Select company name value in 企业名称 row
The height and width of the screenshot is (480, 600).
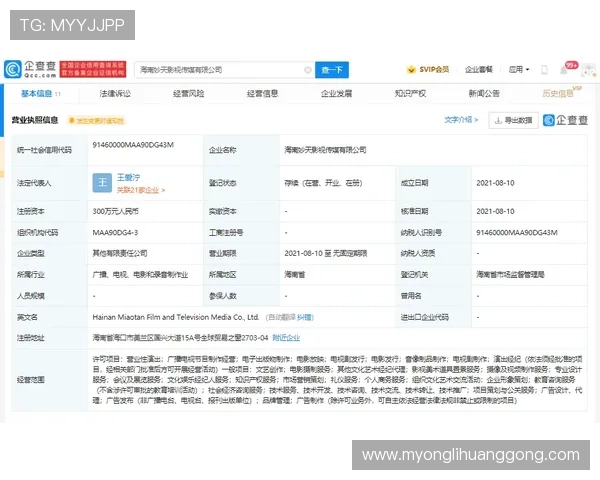click(x=325, y=150)
